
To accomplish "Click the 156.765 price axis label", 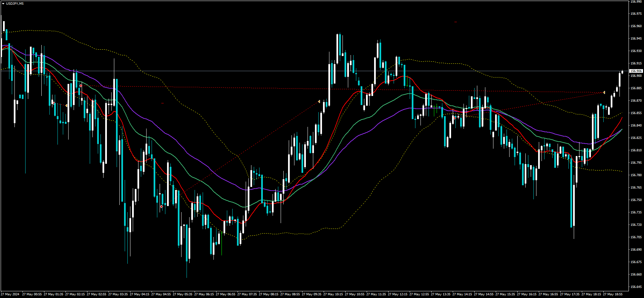I will click(x=636, y=188).
